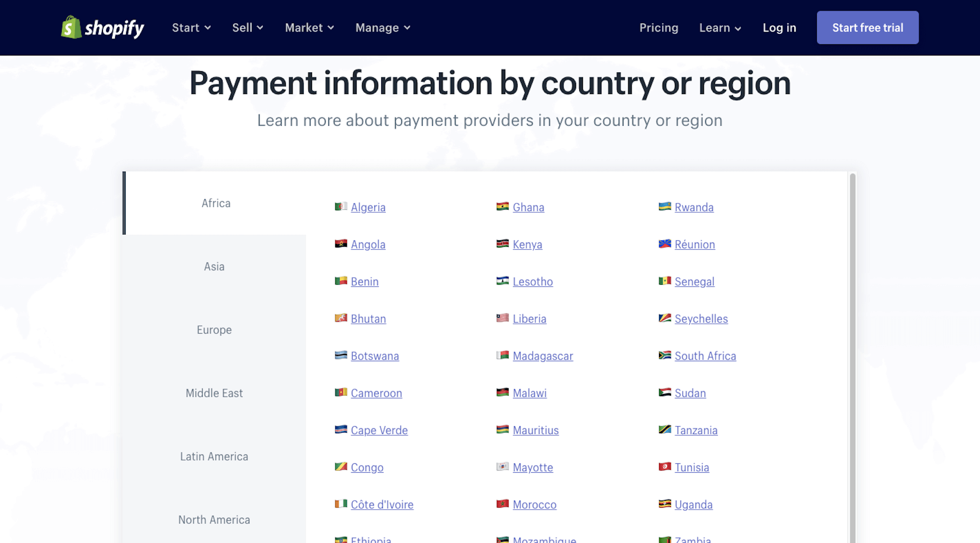
Task: Click the Cape Verde flag icon
Action: click(341, 429)
